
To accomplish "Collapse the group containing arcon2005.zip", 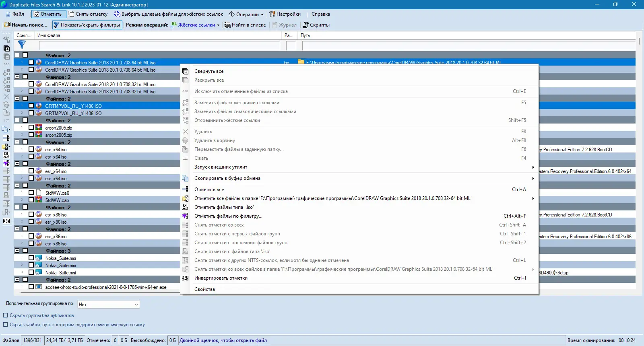I will pos(17,120).
